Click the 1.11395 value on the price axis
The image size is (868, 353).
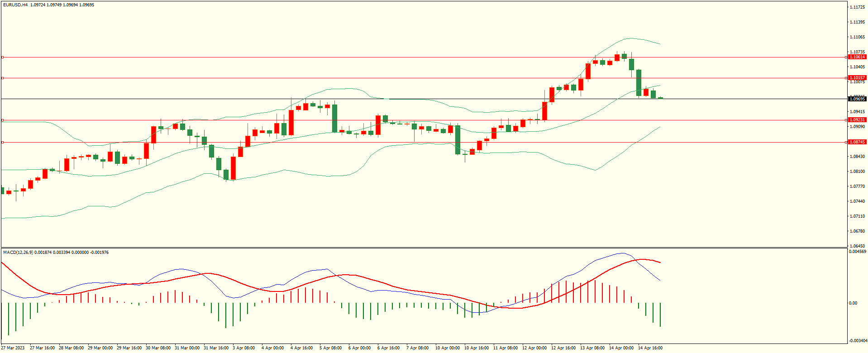[x=858, y=22]
